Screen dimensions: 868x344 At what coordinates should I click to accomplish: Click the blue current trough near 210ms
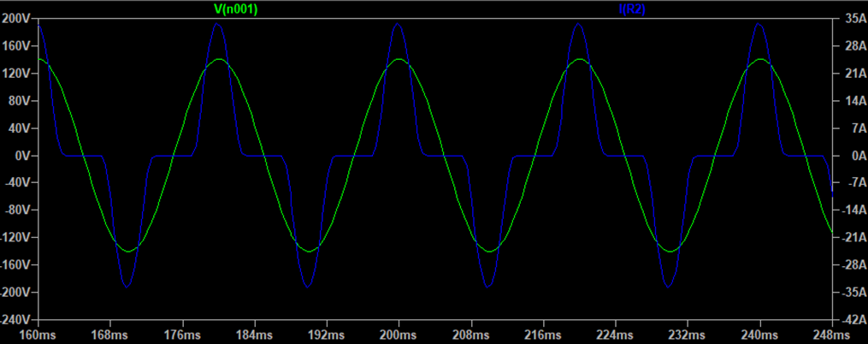point(487,287)
